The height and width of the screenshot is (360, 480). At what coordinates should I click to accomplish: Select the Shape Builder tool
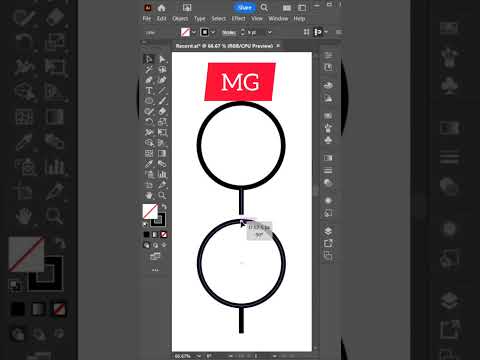(149, 143)
